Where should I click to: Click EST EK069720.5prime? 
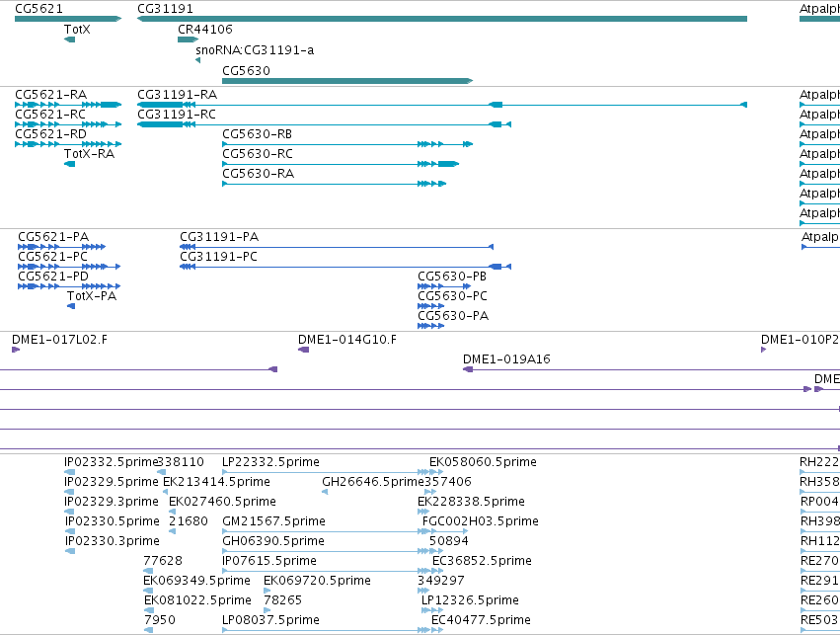coord(317,581)
